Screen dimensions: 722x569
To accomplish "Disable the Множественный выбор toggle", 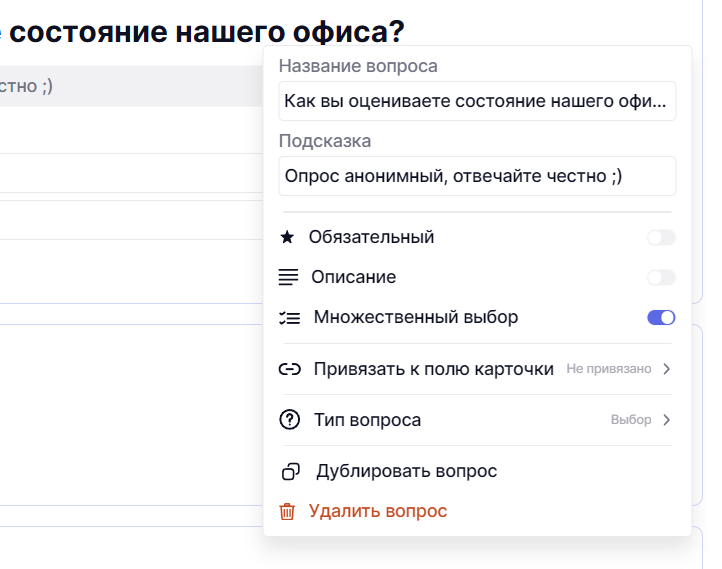I will 661,318.
